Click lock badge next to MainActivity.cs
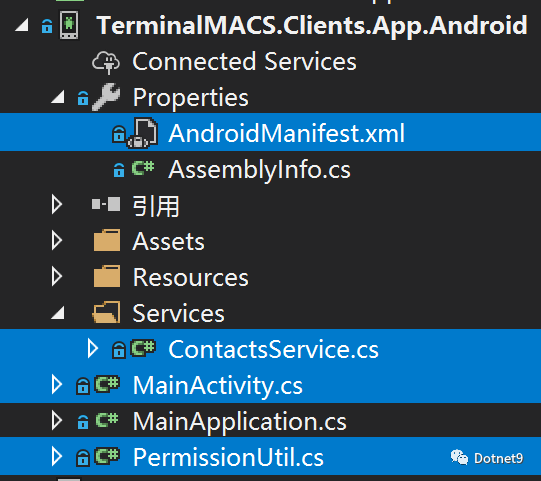The width and height of the screenshot is (541, 481). (x=83, y=385)
